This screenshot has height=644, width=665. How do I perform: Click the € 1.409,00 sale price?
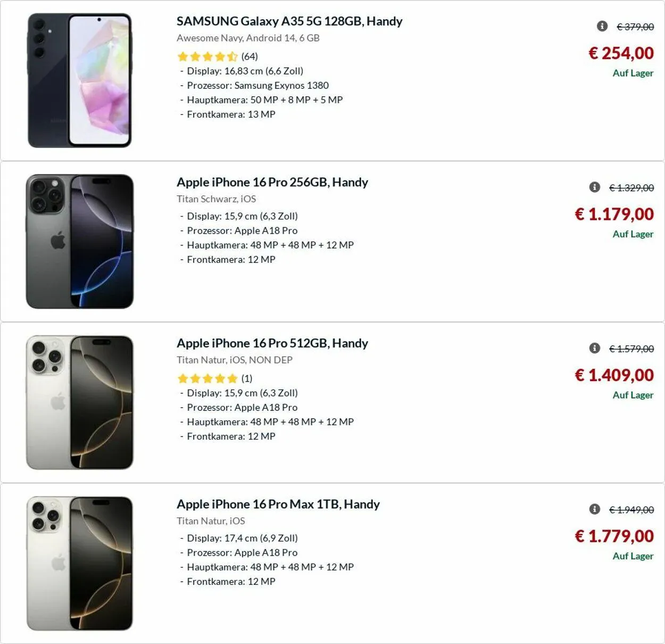614,375
